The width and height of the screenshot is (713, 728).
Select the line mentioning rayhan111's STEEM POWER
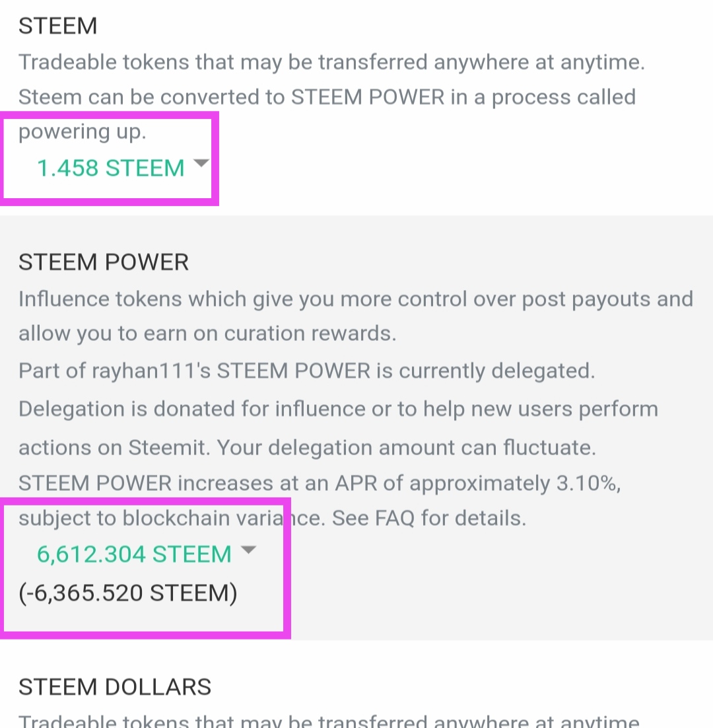pos(306,371)
